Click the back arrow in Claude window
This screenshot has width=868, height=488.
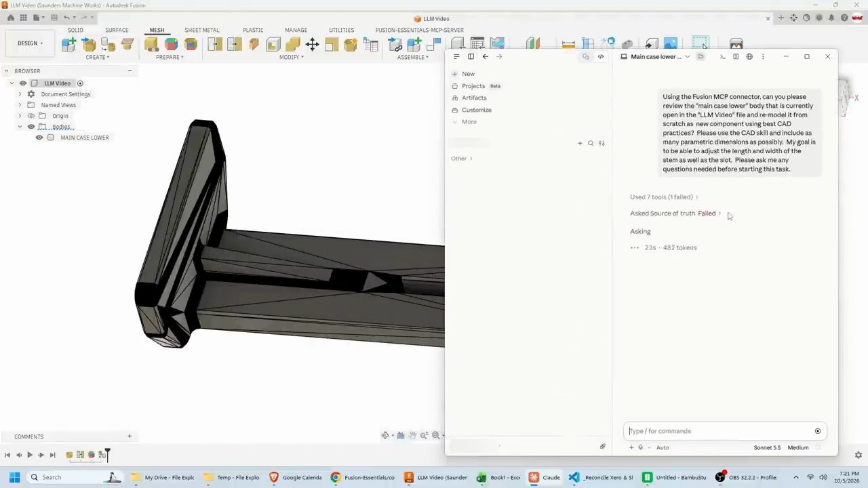coord(485,56)
